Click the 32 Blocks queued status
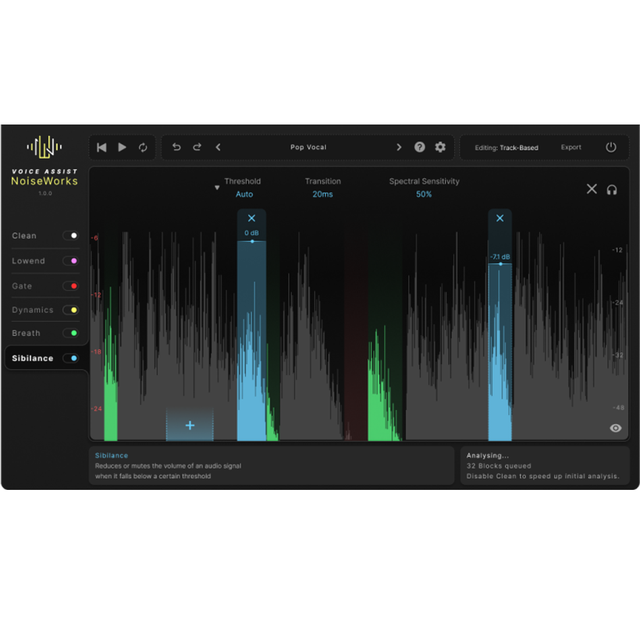Screen dimensions: 640x640 point(499,466)
